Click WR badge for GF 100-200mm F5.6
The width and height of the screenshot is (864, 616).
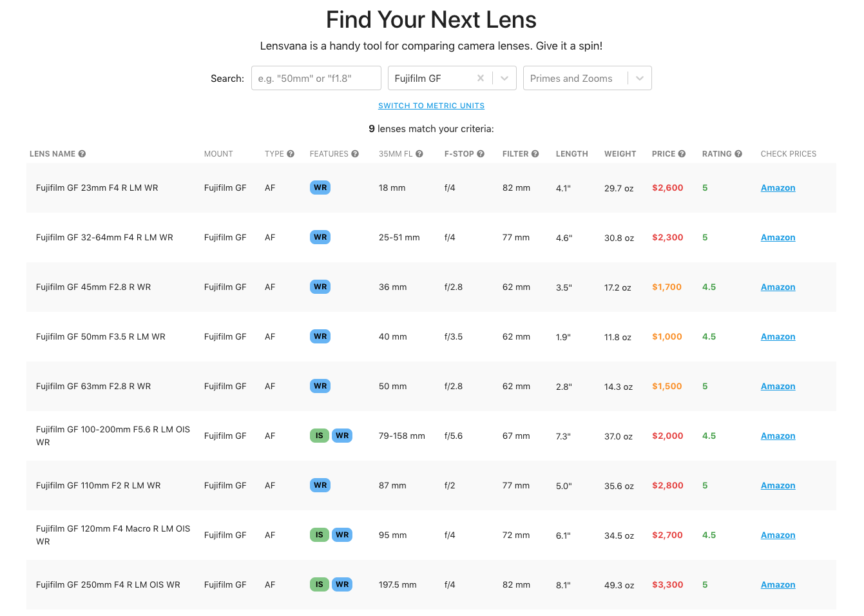pos(342,436)
